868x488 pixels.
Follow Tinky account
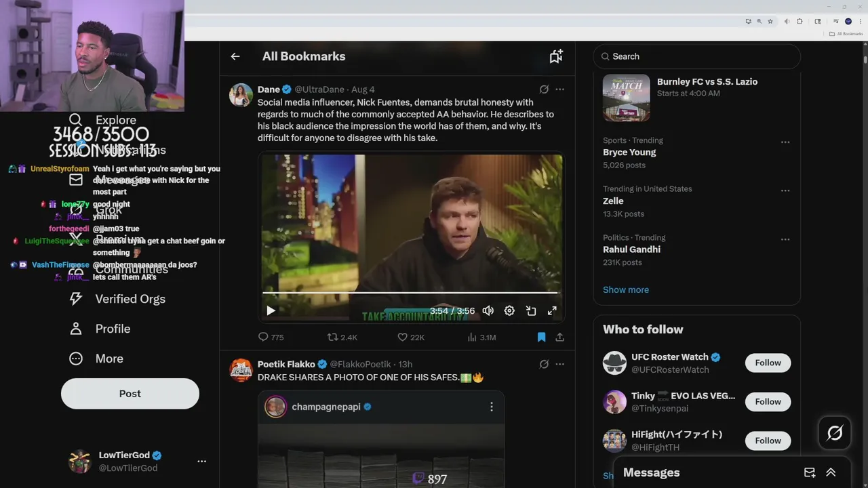coord(768,401)
